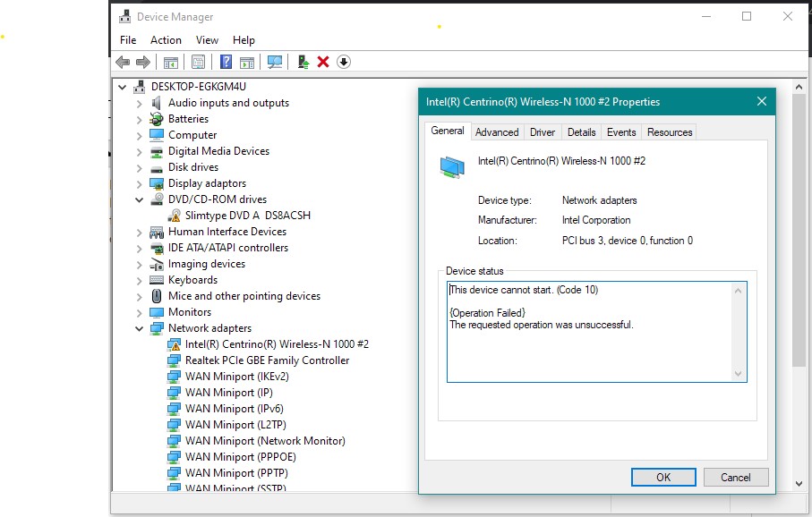
Task: Select Slimtype DVD A DS8ACSH device
Action: point(247,216)
